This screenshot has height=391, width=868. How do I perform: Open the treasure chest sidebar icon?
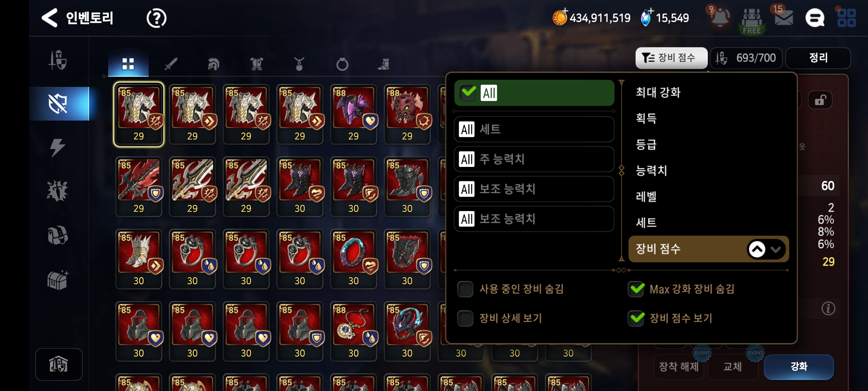point(58,280)
